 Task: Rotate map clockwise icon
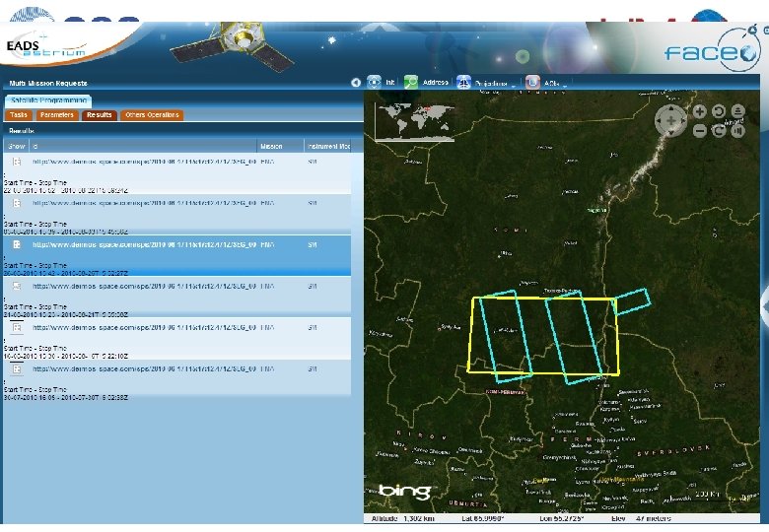[x=719, y=131]
